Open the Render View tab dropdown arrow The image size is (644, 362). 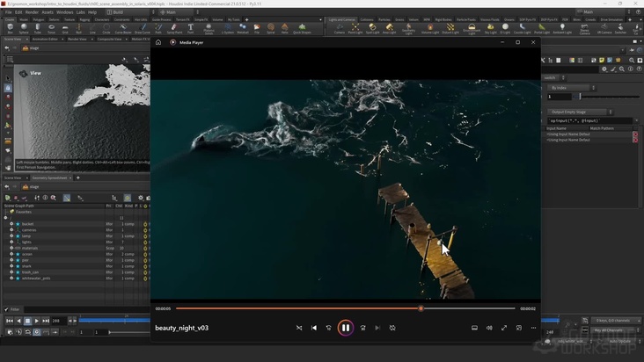(91, 39)
